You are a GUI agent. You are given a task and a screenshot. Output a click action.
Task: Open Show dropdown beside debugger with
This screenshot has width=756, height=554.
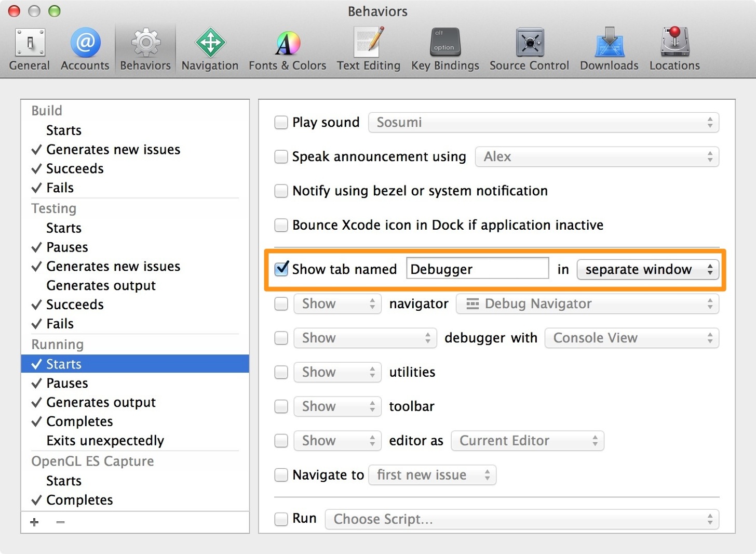pyautogui.click(x=365, y=338)
